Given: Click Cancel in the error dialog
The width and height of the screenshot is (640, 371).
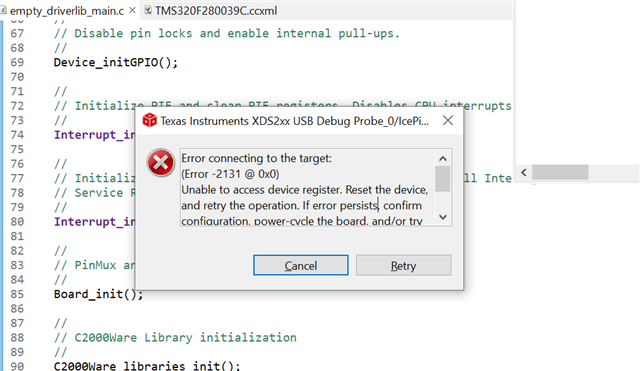Looking at the screenshot, I should click(301, 265).
